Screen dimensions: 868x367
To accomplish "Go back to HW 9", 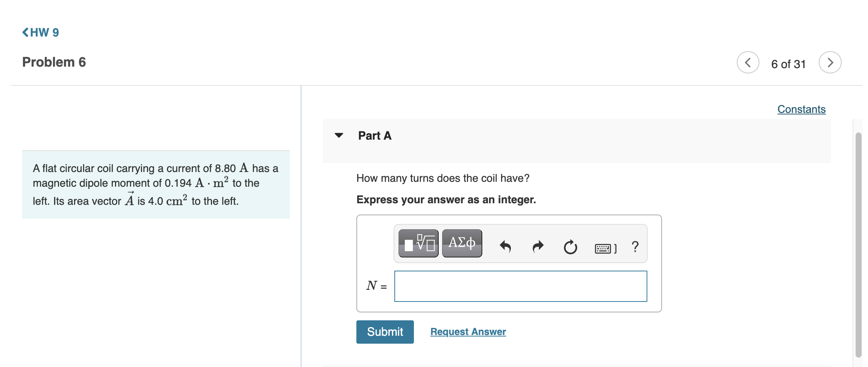I will 41,32.
